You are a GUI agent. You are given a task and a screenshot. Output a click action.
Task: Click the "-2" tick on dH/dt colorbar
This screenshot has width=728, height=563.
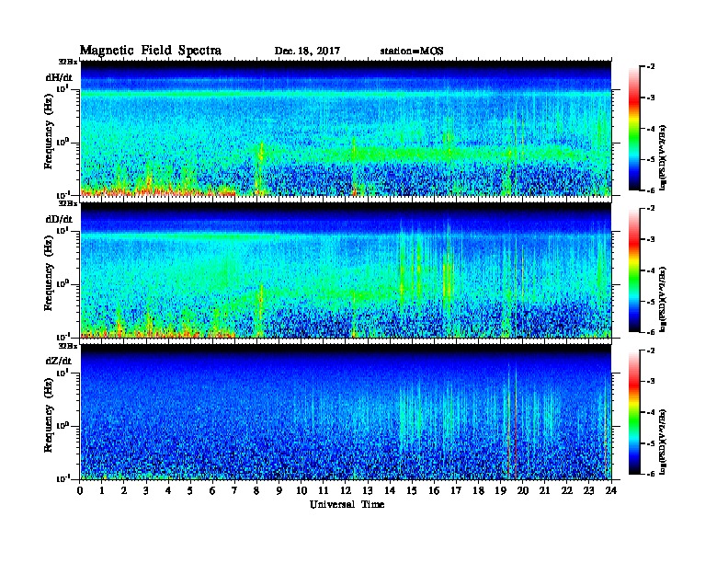[x=651, y=67]
